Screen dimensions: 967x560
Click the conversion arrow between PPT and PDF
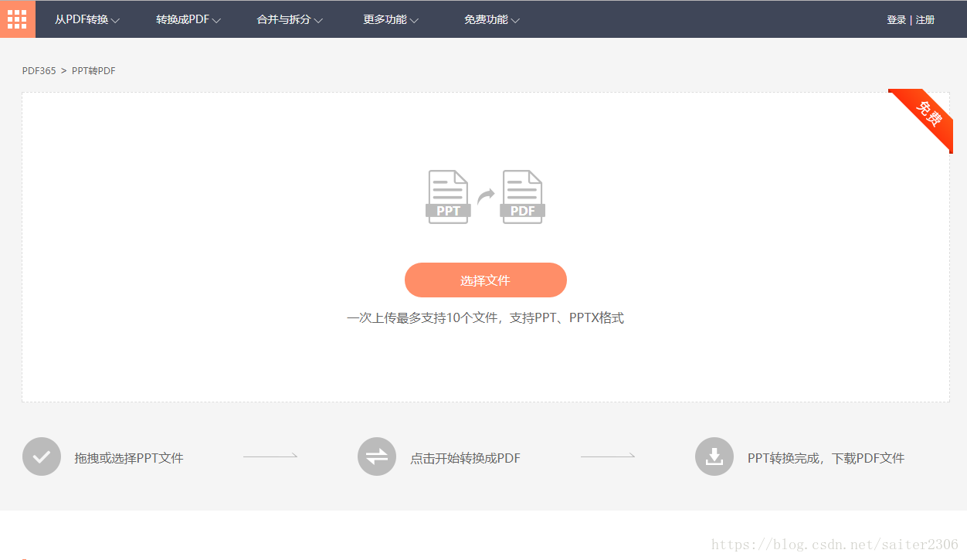pos(486,196)
